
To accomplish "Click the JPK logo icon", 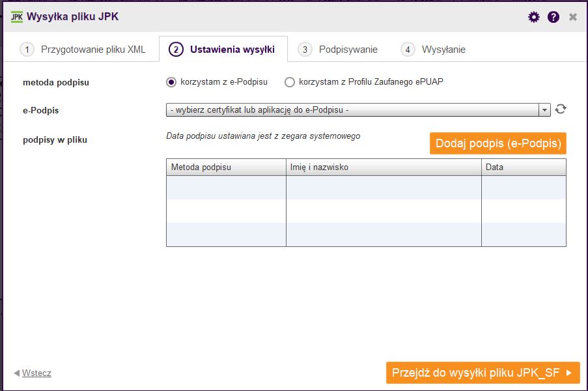I will pos(16,17).
